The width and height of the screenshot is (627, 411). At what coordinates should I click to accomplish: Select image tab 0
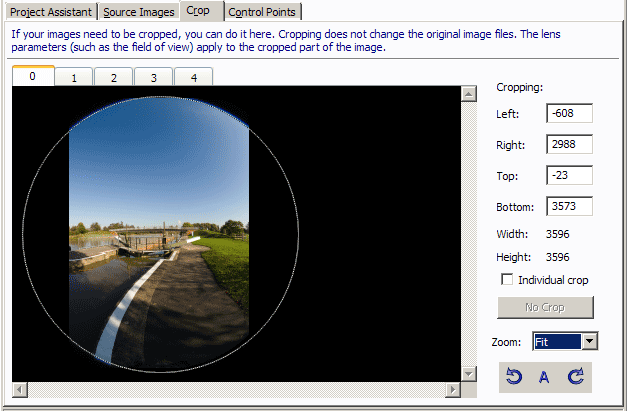(x=33, y=76)
